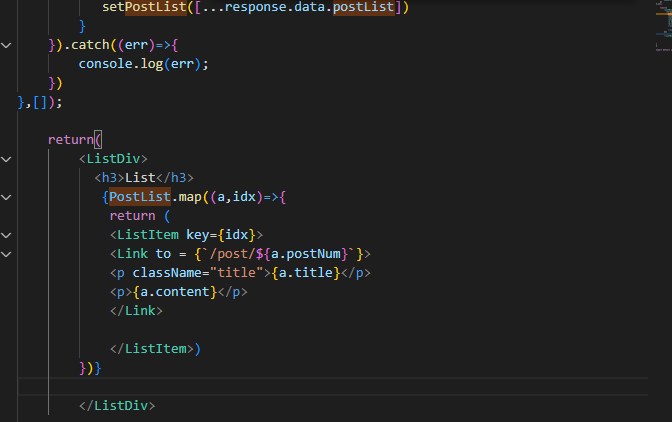Select console.log(err) statement text
The height and width of the screenshot is (422, 672).
pyautogui.click(x=143, y=64)
